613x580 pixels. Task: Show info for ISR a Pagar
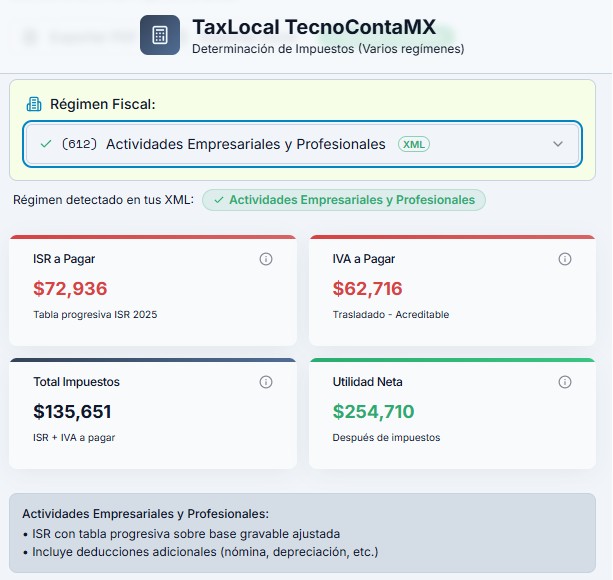266,259
